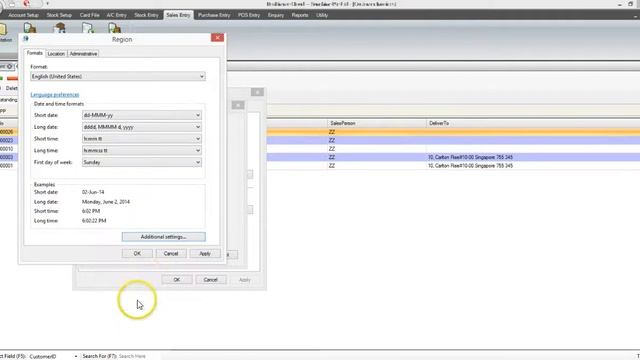
Task: Open the Account Setup menu
Action: pos(23,15)
